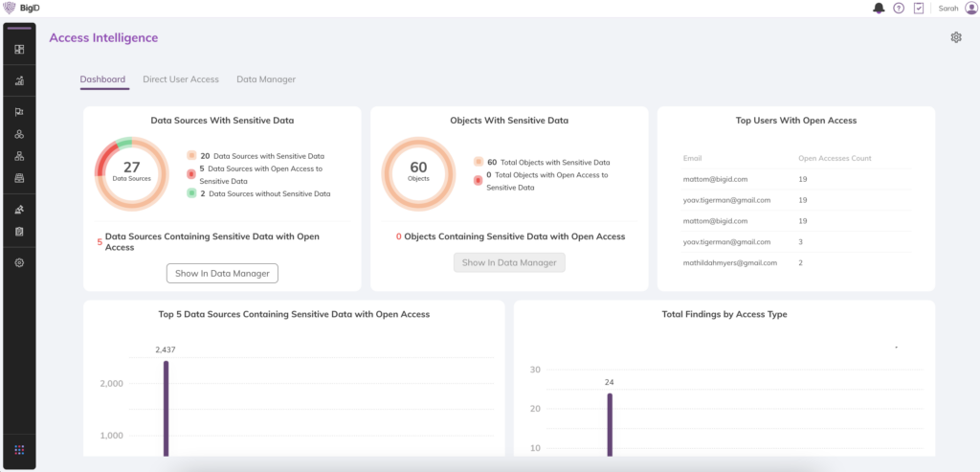Viewport: 980px width, 472px height.
Task: Click the 60 Objects donut chart
Action: (418, 173)
